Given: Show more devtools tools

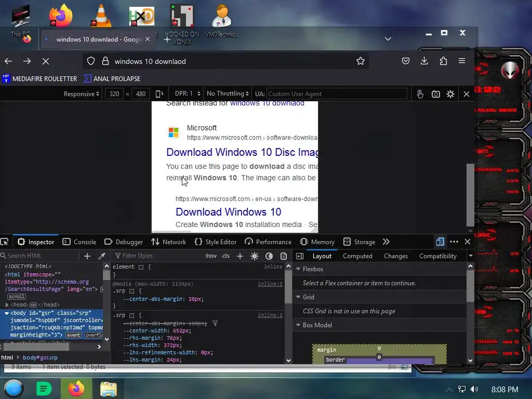Looking at the screenshot, I should point(386,242).
